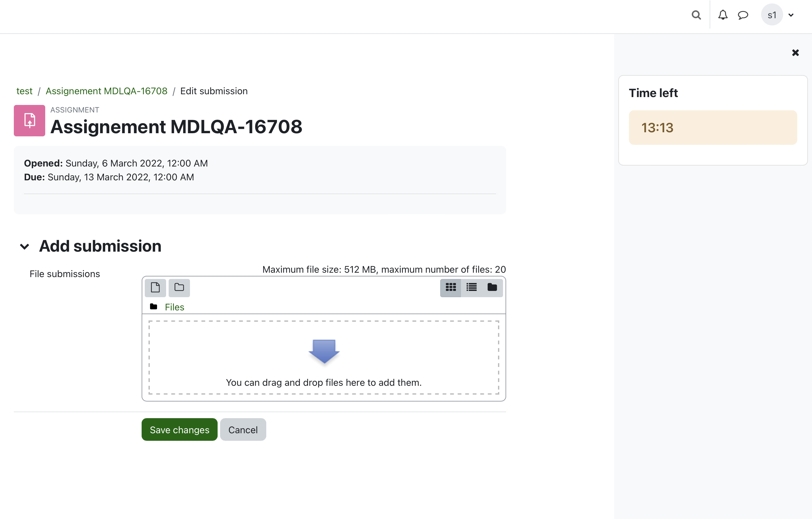Click the Files folder icon
The width and height of the screenshot is (812, 519).
coord(154,307)
